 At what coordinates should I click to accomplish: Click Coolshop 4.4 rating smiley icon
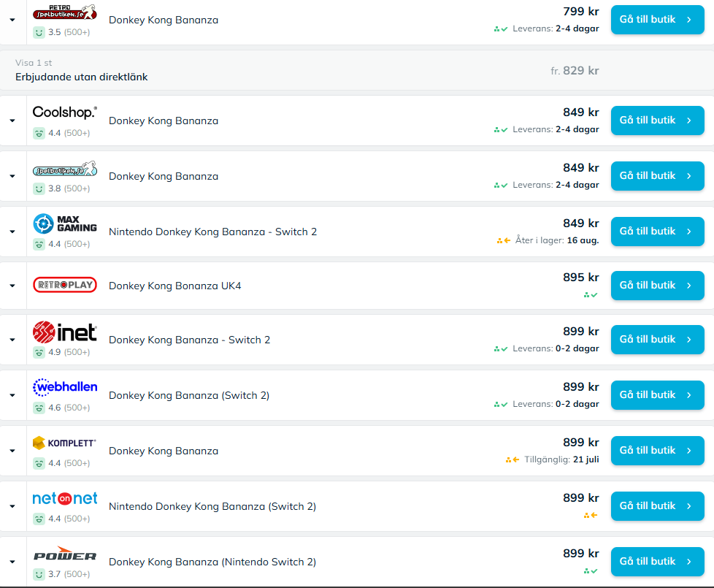[x=39, y=134]
